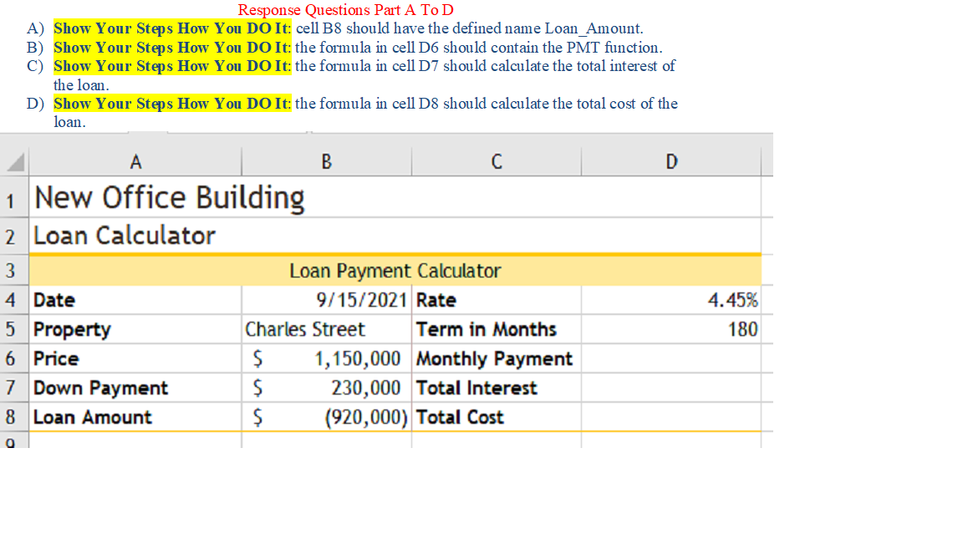
Task: Select row 4 header
Action: pos(14,300)
